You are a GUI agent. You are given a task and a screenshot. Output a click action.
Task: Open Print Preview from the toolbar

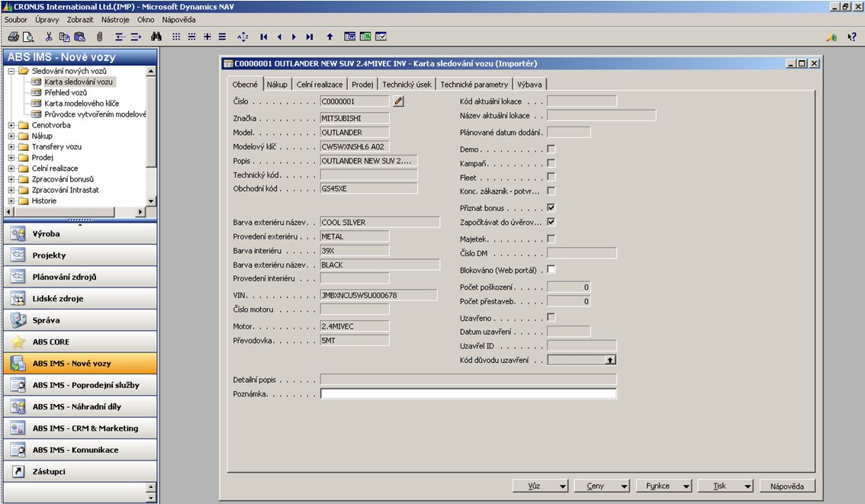click(x=28, y=37)
